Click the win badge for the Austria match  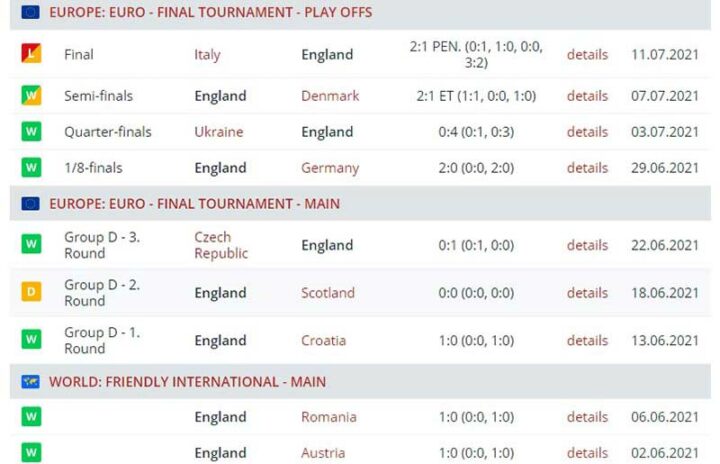click(x=31, y=452)
